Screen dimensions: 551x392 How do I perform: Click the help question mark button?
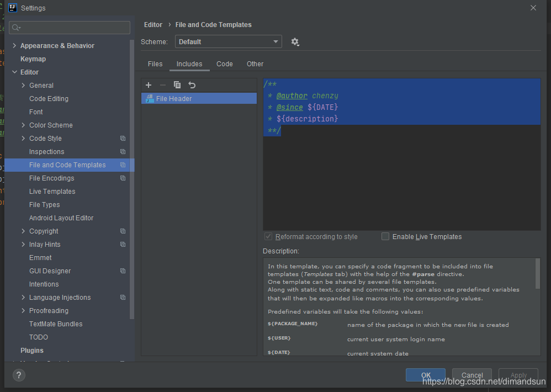[19, 375]
